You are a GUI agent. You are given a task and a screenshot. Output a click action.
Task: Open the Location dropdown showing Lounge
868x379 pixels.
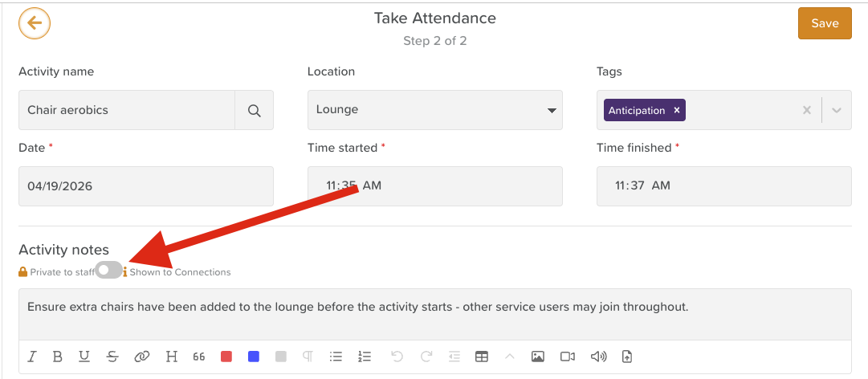434,110
